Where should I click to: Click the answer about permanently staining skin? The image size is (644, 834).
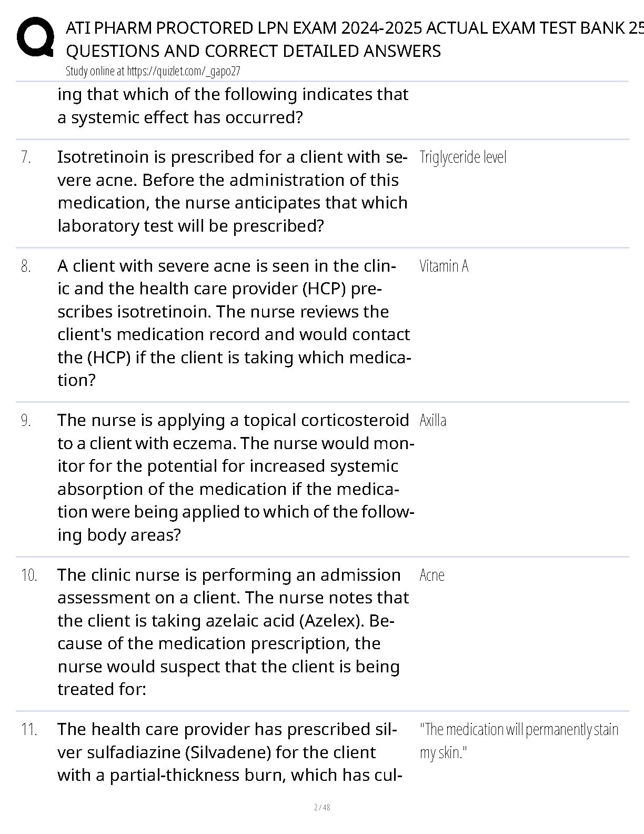(519, 741)
